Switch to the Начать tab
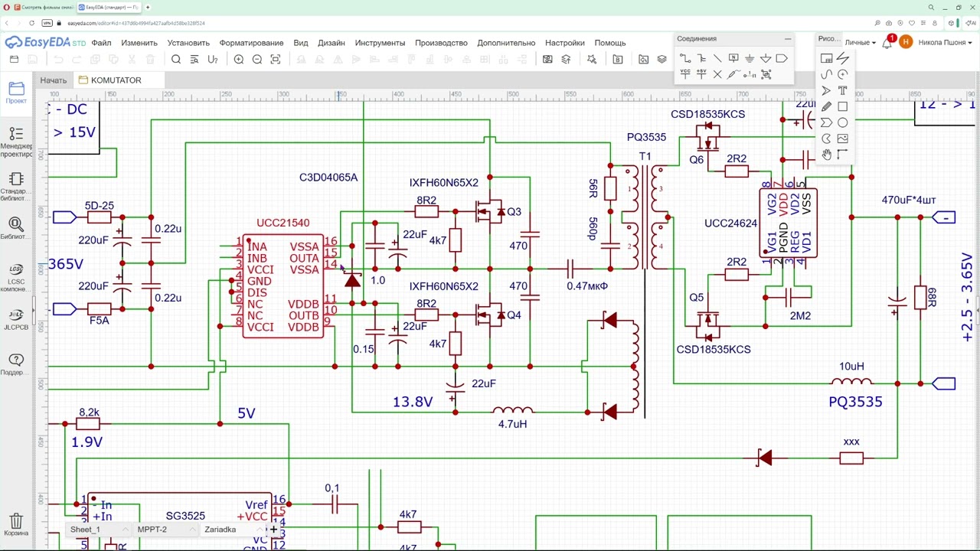Screen dimensions: 980x551 point(54,80)
